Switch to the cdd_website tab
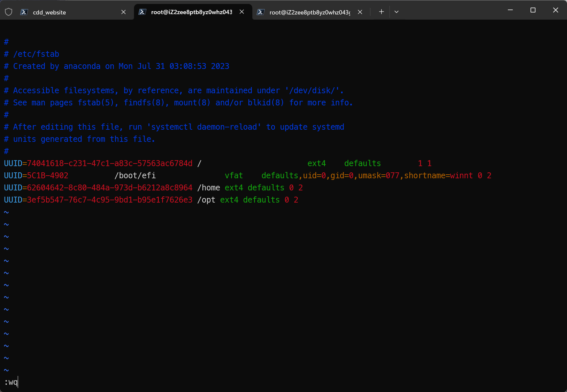 (49, 12)
